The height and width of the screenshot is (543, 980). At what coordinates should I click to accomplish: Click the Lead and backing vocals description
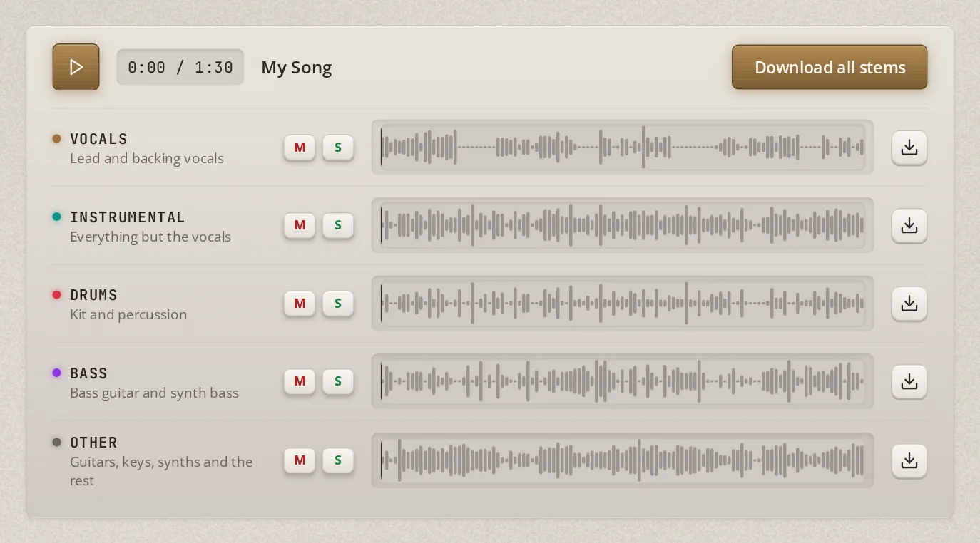click(x=147, y=159)
